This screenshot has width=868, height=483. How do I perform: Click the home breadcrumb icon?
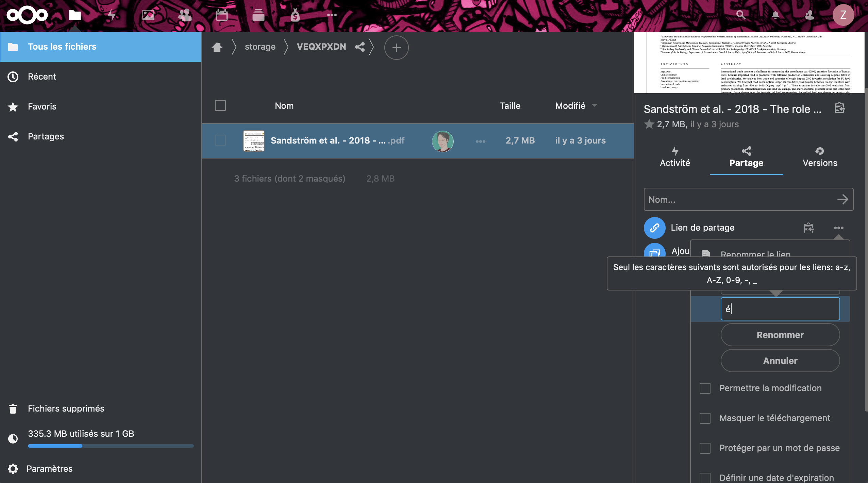pyautogui.click(x=217, y=47)
